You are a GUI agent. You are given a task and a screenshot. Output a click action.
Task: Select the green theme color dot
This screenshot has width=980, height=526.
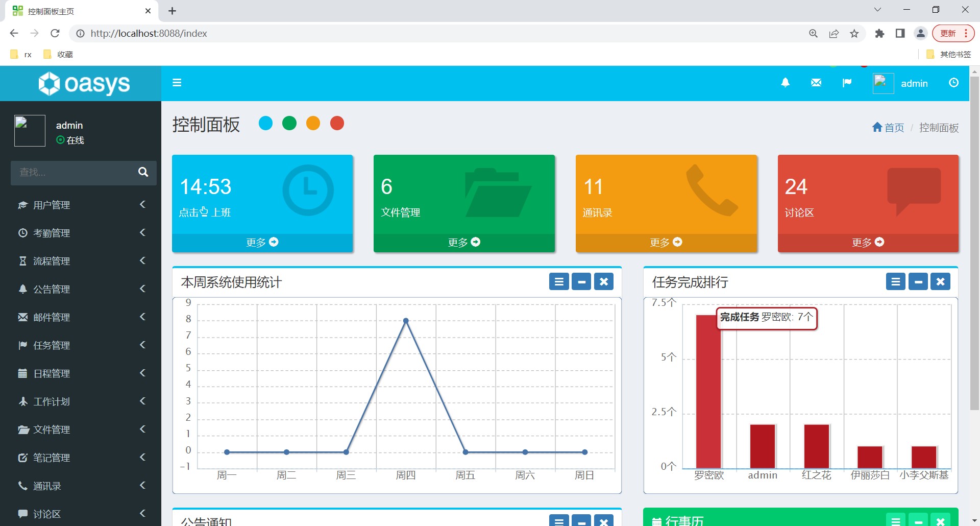[289, 123]
